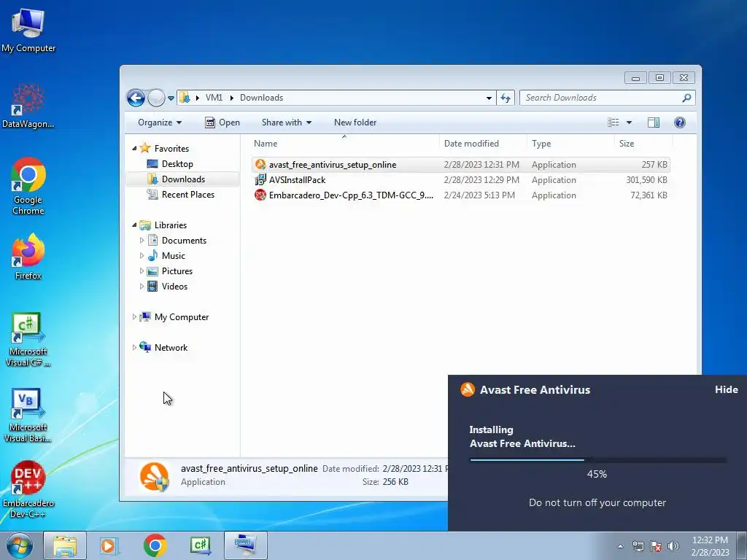Open recent locations dropdown arrow
This screenshot has height=560, width=747.
171,98
